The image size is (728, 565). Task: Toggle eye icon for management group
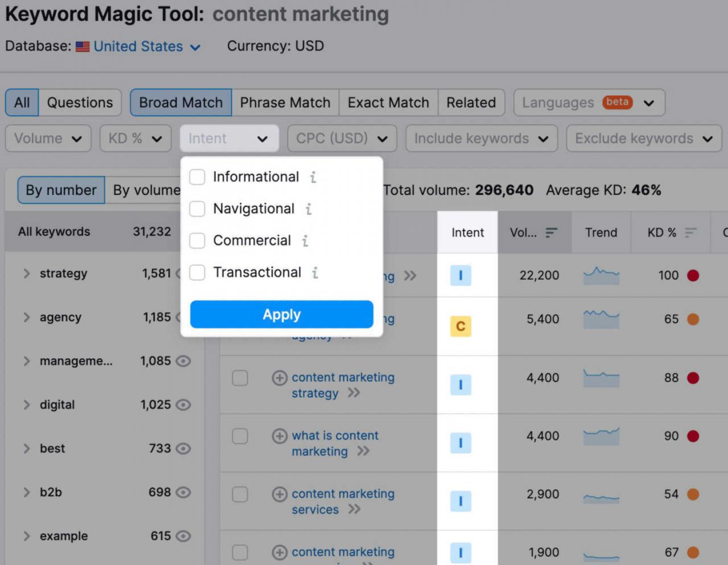click(183, 361)
